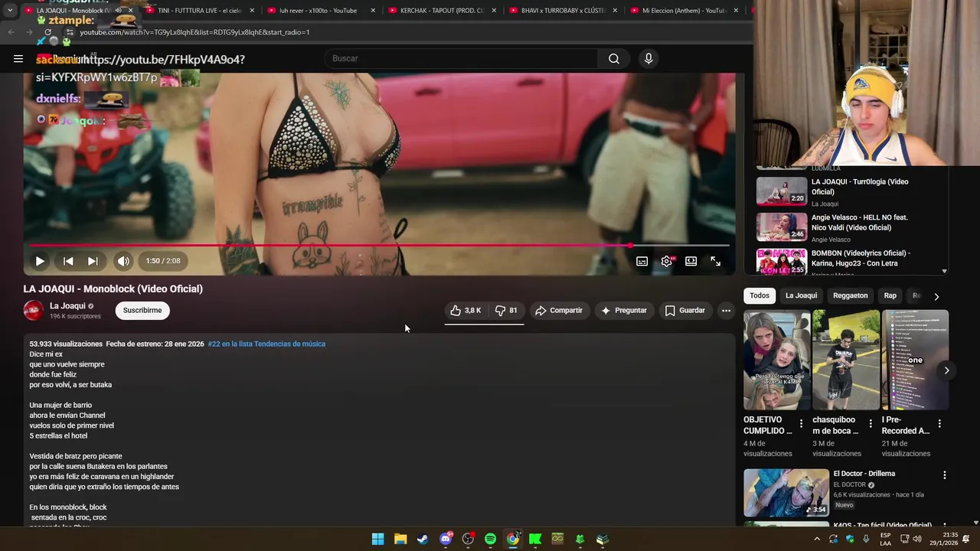Switch to TINI - FUTTTURA LIVE tab

point(199,11)
